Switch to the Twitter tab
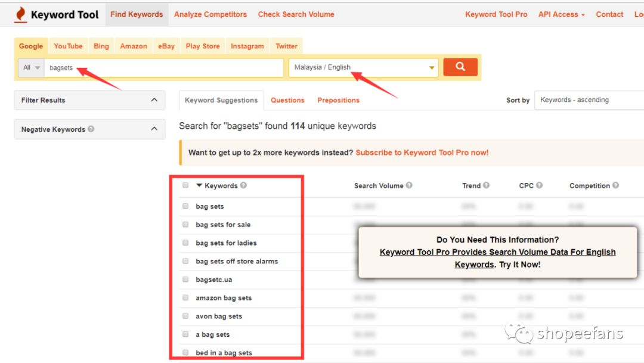Viewport: 644px width, 363px height. 286,46
